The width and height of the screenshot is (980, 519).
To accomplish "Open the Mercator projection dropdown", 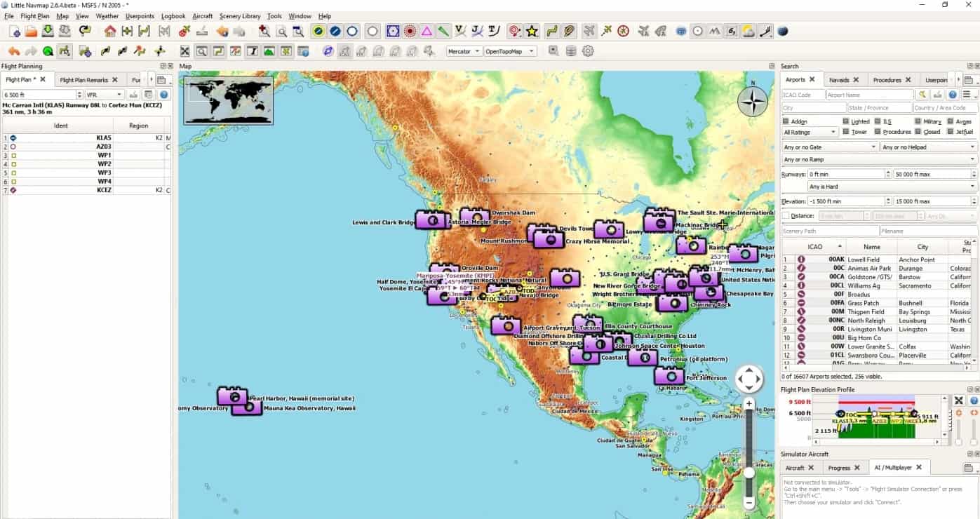I will point(464,51).
